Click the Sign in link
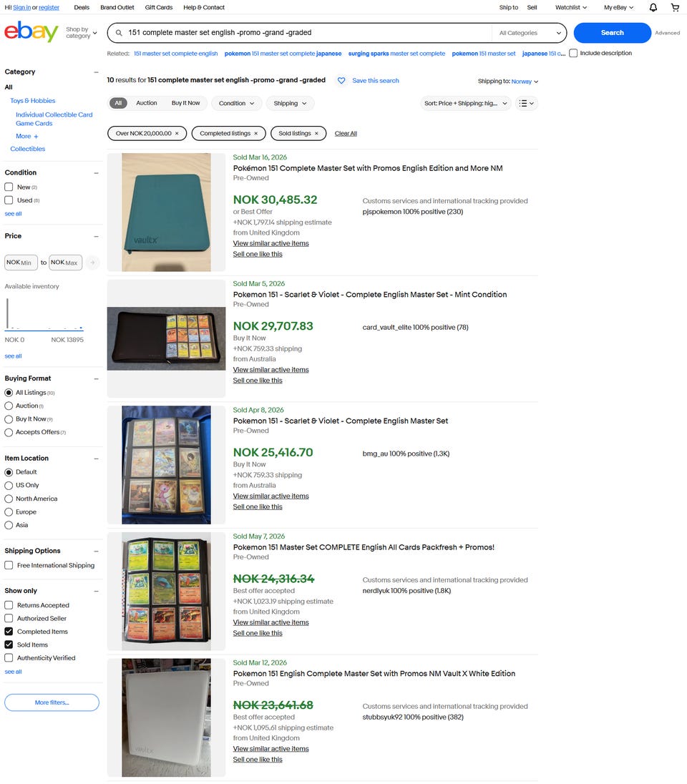Viewport: 687px width, 784px height. click(21, 7)
